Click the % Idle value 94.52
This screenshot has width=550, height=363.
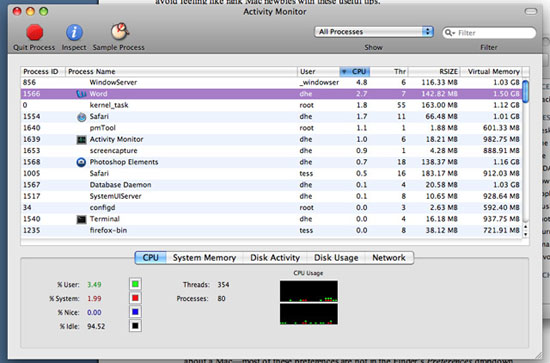pyautogui.click(x=96, y=326)
